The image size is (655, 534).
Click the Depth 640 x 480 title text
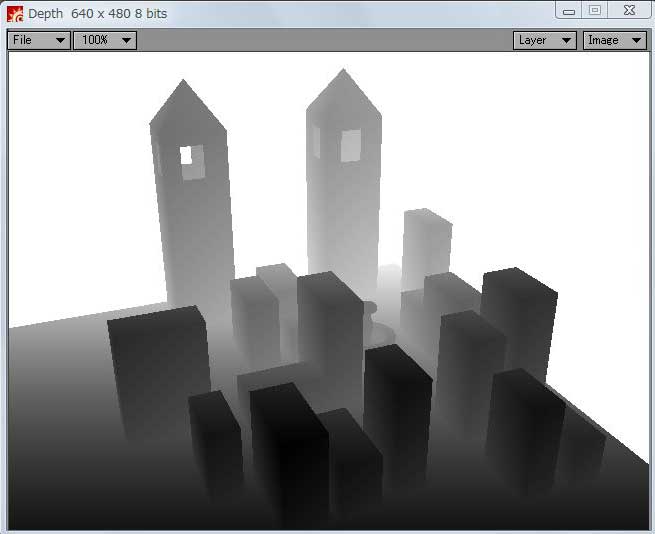tap(97, 14)
